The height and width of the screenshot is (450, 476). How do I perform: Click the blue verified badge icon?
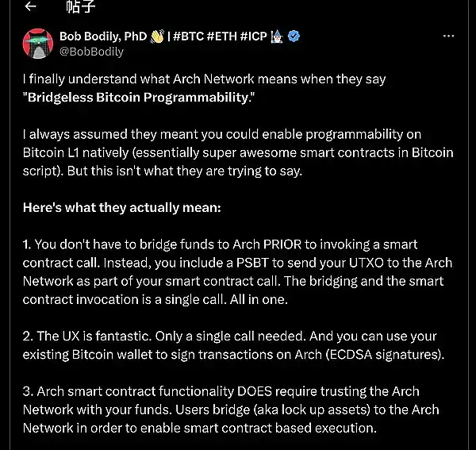click(x=294, y=37)
